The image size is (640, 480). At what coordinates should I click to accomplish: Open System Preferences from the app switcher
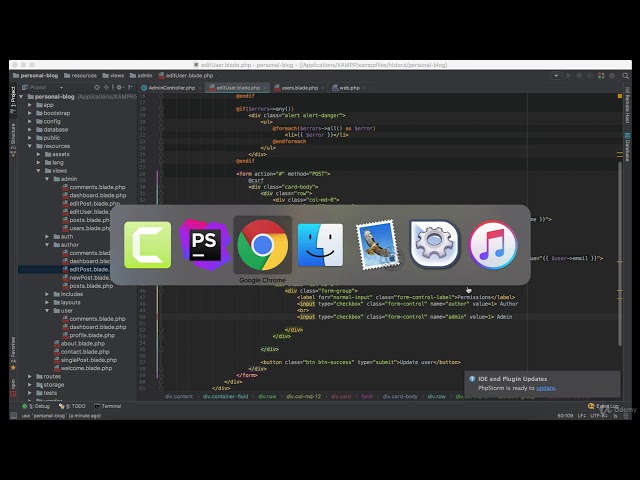[435, 245]
